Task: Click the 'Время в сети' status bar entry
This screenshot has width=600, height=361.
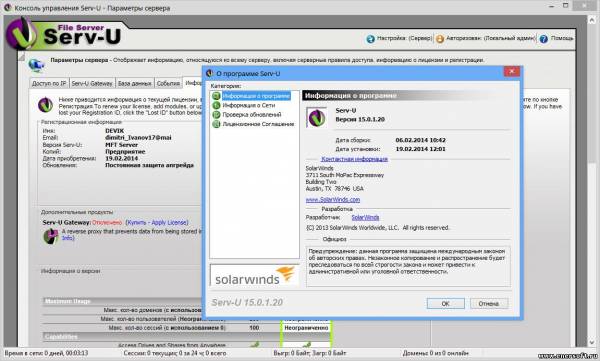Action: tap(46, 353)
